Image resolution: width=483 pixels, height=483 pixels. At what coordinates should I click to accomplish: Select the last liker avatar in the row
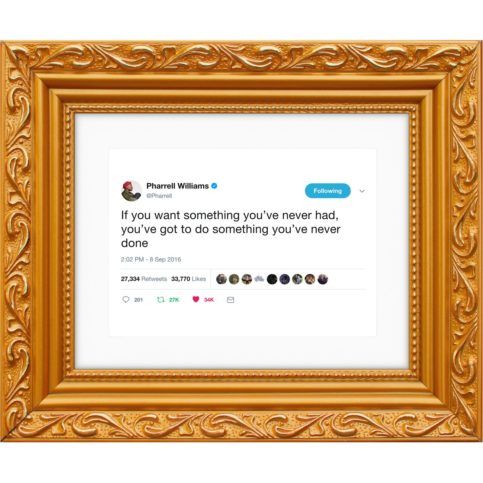(x=323, y=279)
